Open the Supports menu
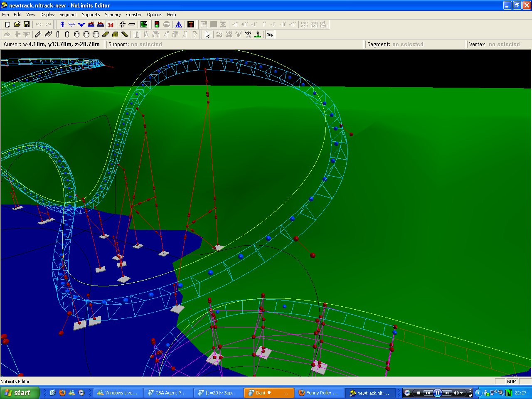 point(91,15)
